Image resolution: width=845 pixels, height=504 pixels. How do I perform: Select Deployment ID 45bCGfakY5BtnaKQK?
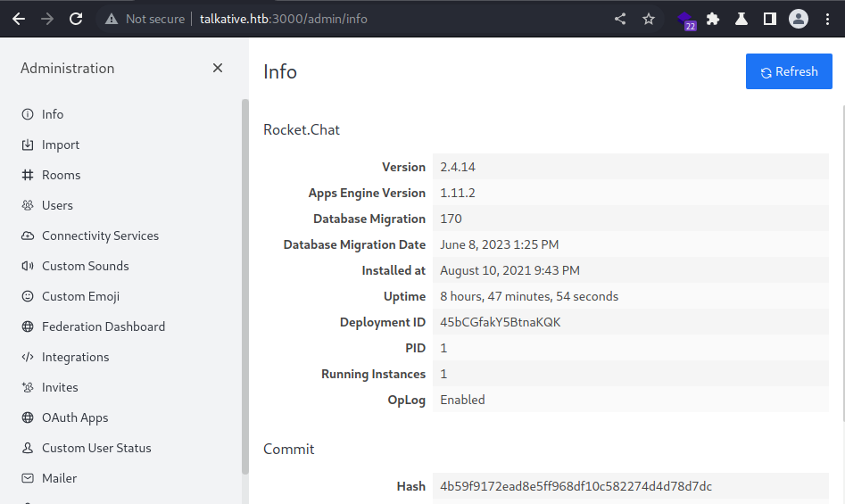tap(500, 322)
